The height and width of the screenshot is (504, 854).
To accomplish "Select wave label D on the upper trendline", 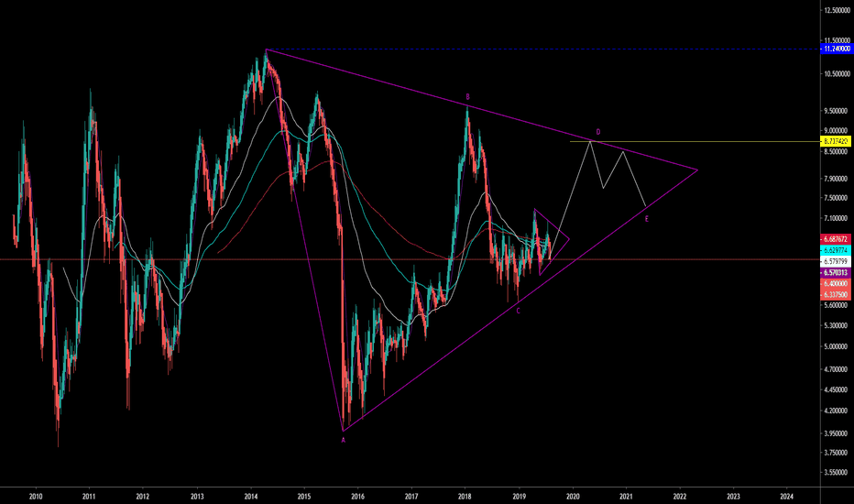I will pos(598,132).
